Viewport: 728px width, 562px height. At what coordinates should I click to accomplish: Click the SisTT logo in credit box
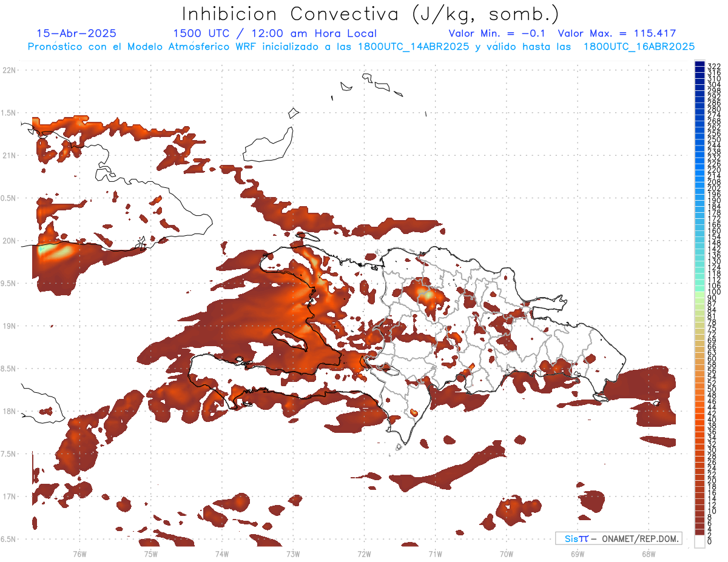point(576,538)
